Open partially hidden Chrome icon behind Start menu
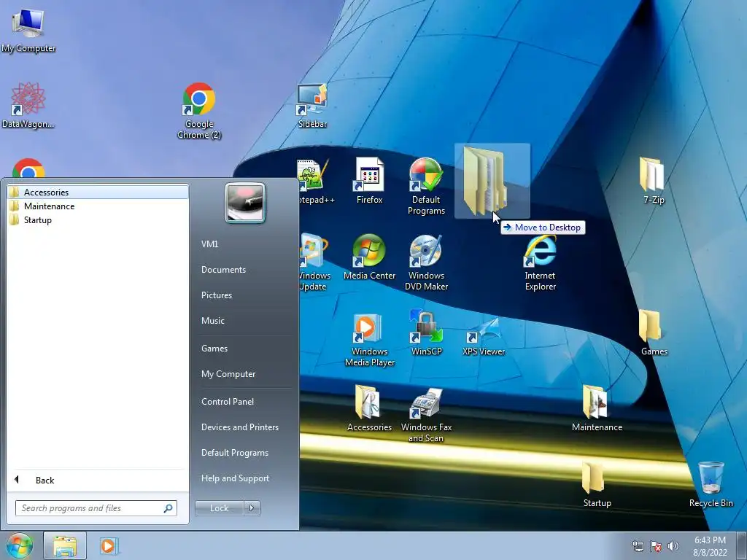Viewport: 747px width, 560px height. pyautogui.click(x=28, y=168)
